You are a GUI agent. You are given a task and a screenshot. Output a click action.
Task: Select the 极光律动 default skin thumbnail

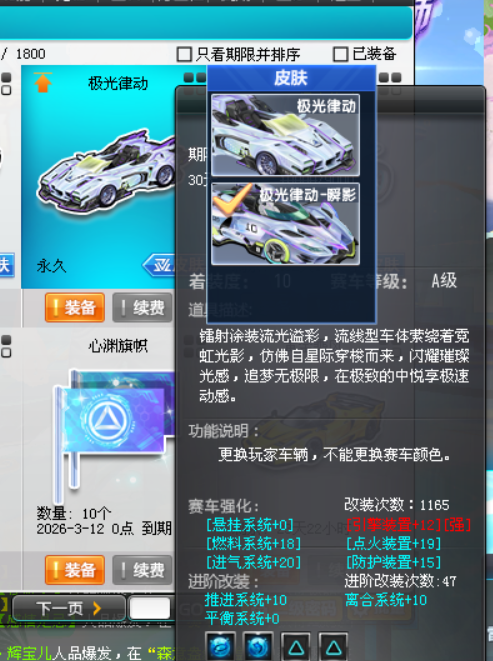[x=286, y=135]
